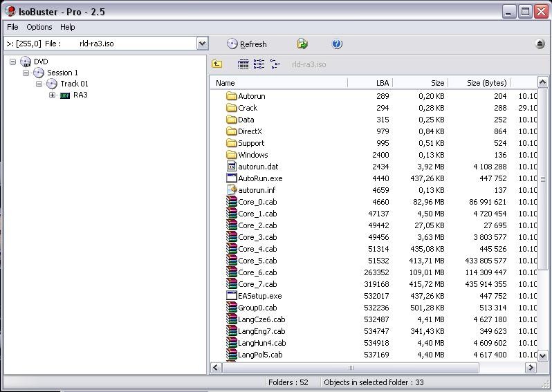Select the Core_4.cab archive icon
This screenshot has width=552, height=392.
(x=231, y=249)
